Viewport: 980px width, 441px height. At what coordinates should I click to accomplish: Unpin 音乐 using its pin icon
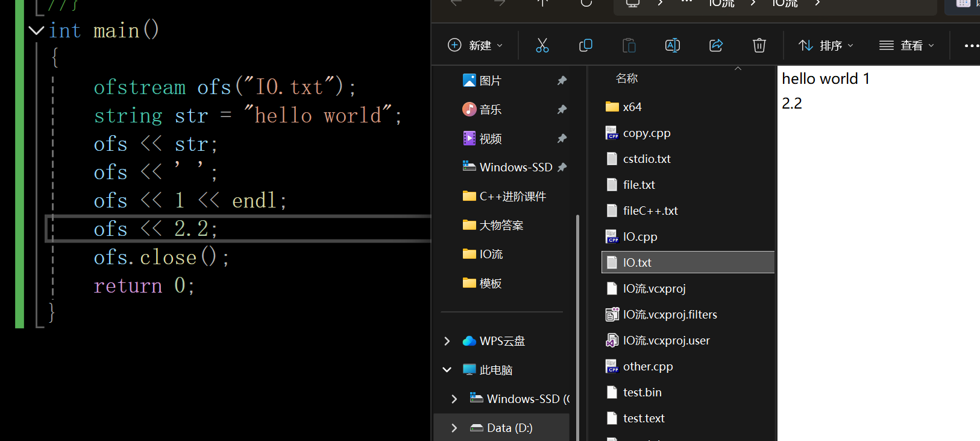click(562, 109)
